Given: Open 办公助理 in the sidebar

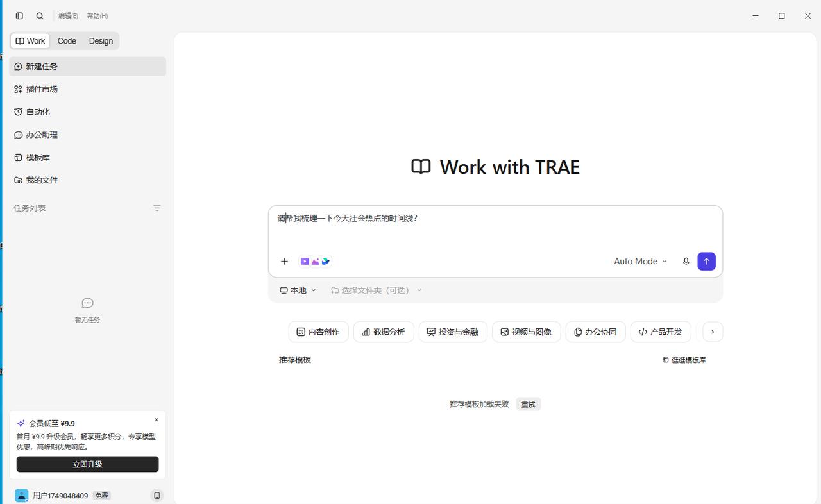Looking at the screenshot, I should pyautogui.click(x=87, y=135).
